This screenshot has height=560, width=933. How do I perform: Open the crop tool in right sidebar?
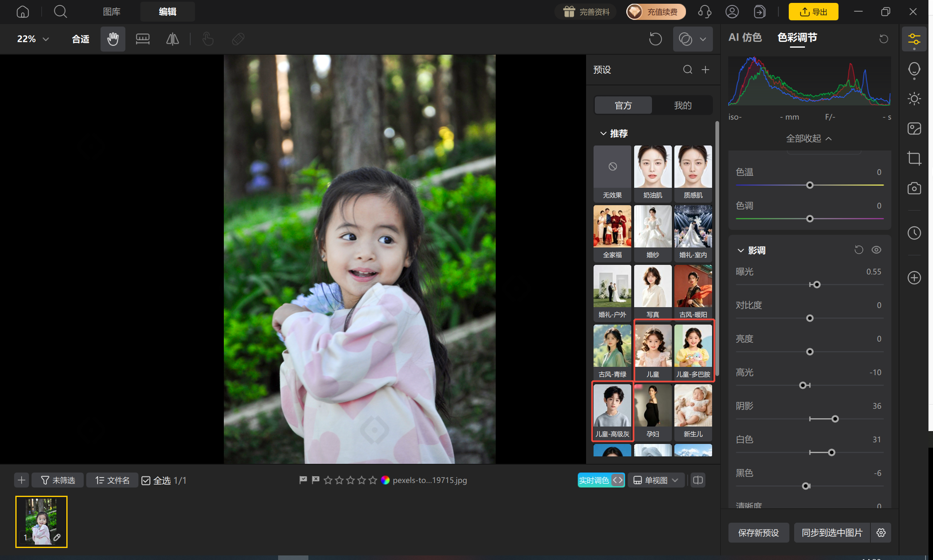pyautogui.click(x=914, y=158)
